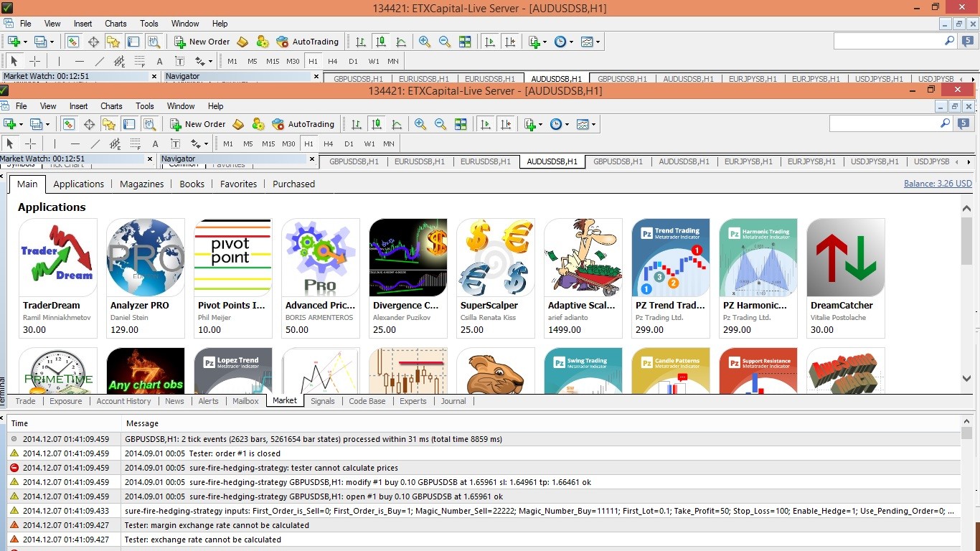Close the Market Watch panel in front window
This screenshot has height=551, width=980.
150,159
